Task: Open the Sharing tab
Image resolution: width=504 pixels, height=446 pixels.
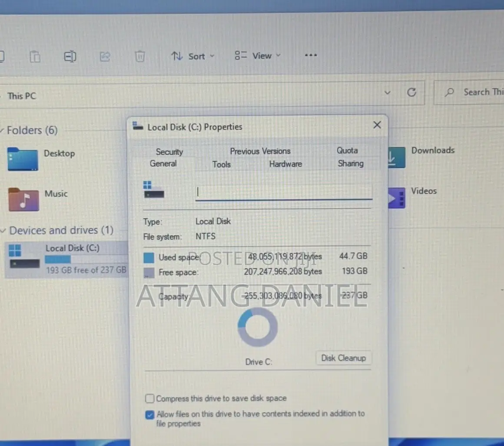Action: pyautogui.click(x=351, y=164)
